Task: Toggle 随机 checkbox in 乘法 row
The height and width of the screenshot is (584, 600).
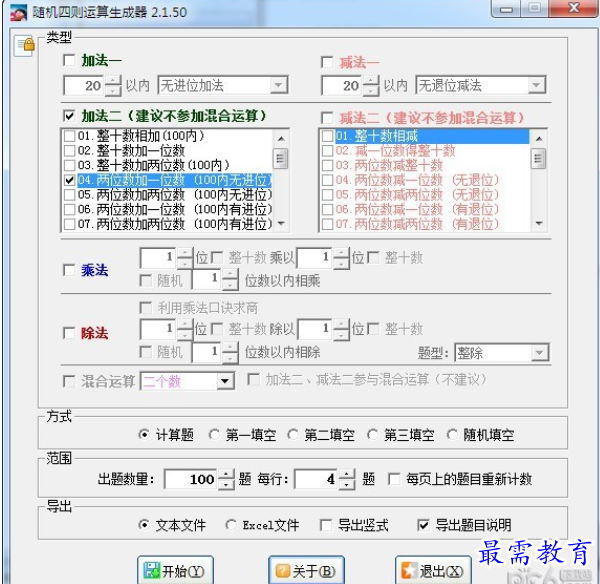Action: (x=145, y=281)
